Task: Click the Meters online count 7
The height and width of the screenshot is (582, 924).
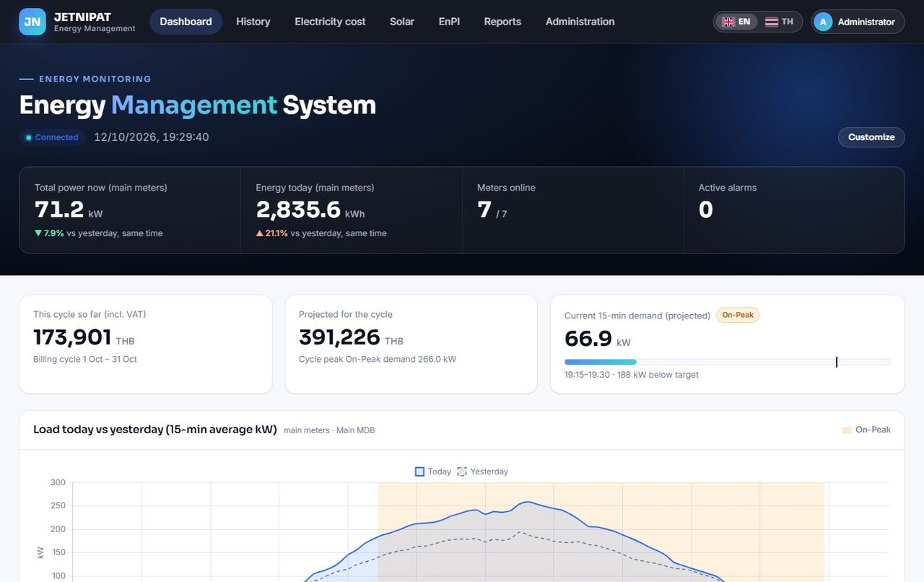Action: click(x=484, y=210)
